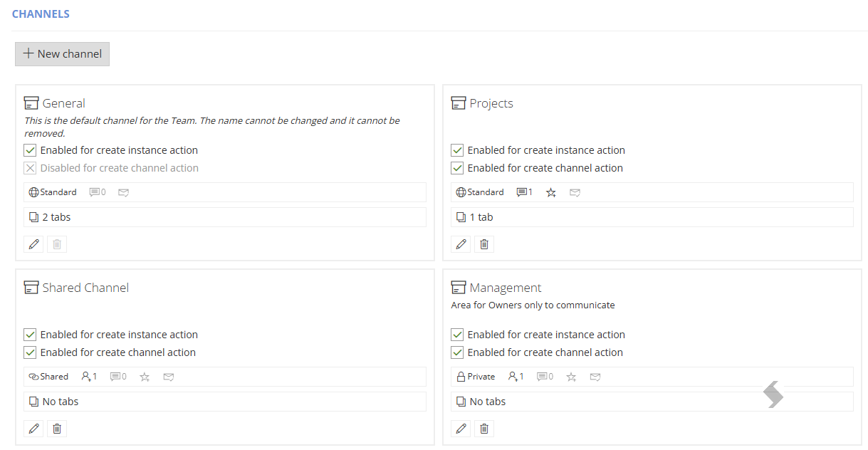The image size is (868, 450).
Task: Disable Management's create channel action checkbox
Action: click(x=457, y=352)
